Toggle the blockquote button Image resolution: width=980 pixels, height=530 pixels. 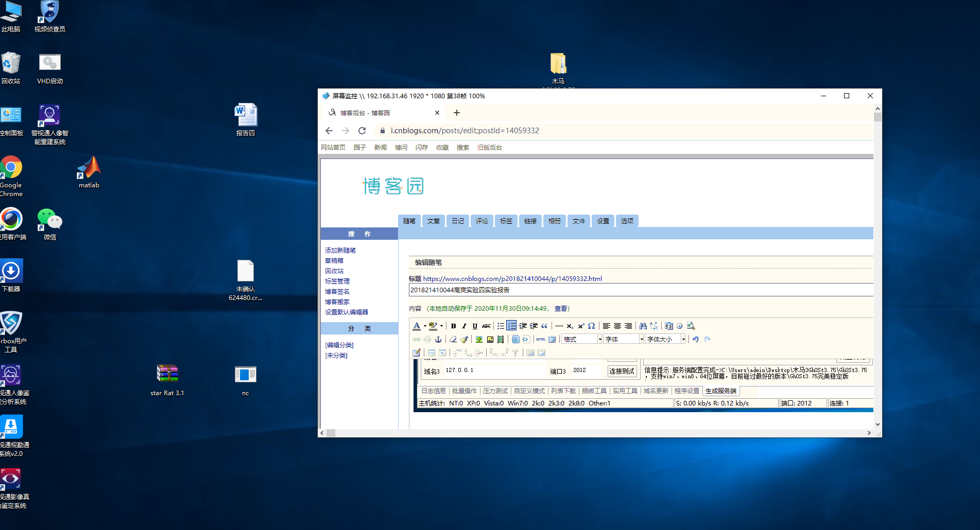(x=544, y=326)
